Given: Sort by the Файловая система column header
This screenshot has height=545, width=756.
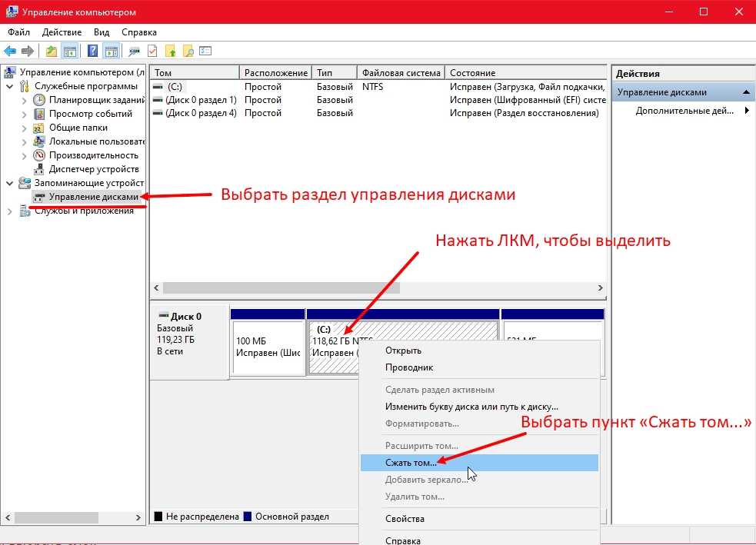Looking at the screenshot, I should click(400, 72).
